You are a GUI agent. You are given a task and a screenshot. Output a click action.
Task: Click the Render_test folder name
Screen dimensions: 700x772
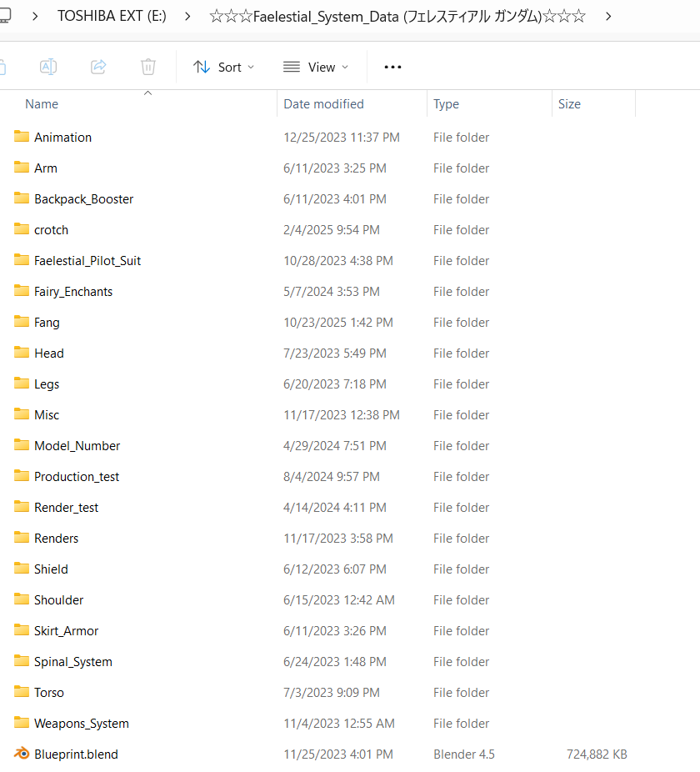[x=67, y=508]
